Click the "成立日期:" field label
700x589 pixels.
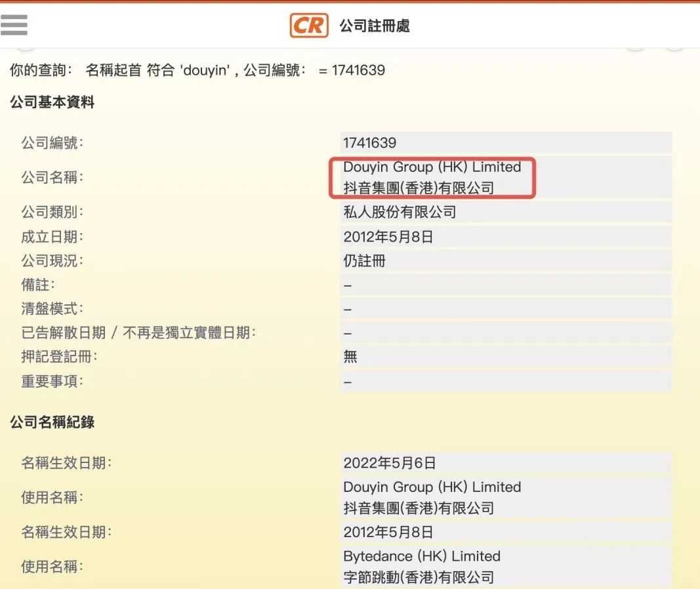(x=52, y=237)
